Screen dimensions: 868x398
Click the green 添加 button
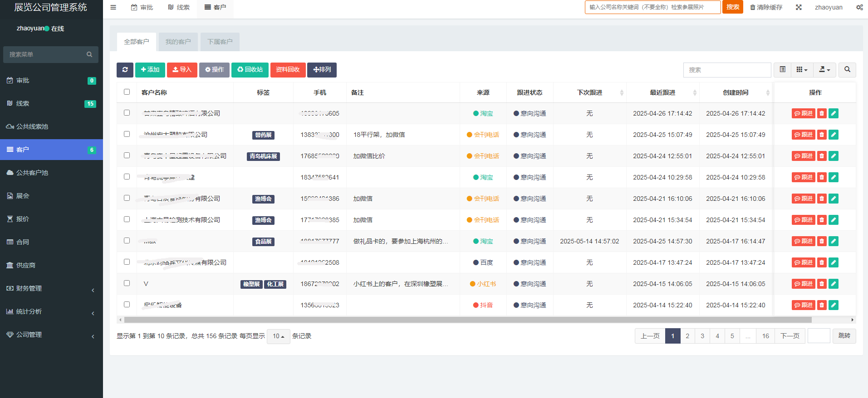tap(150, 70)
